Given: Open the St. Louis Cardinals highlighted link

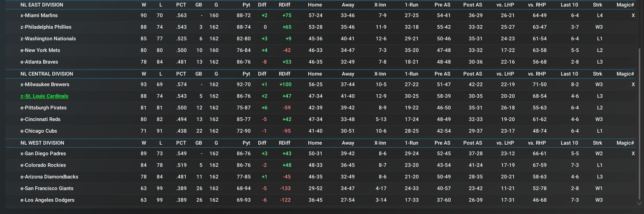Looking at the screenshot, I should [x=44, y=96].
